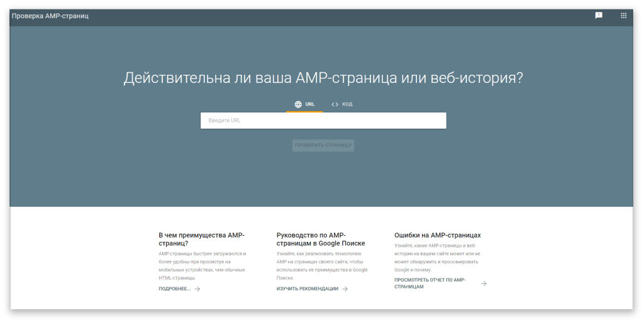
Task: Click main heading Действительна ли ваша AMP-страница
Action: pyautogui.click(x=323, y=78)
